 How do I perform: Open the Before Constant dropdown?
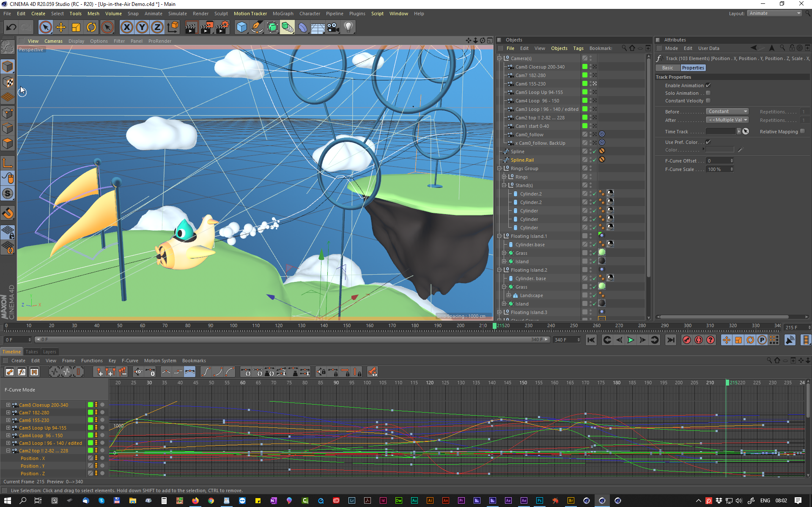727,111
